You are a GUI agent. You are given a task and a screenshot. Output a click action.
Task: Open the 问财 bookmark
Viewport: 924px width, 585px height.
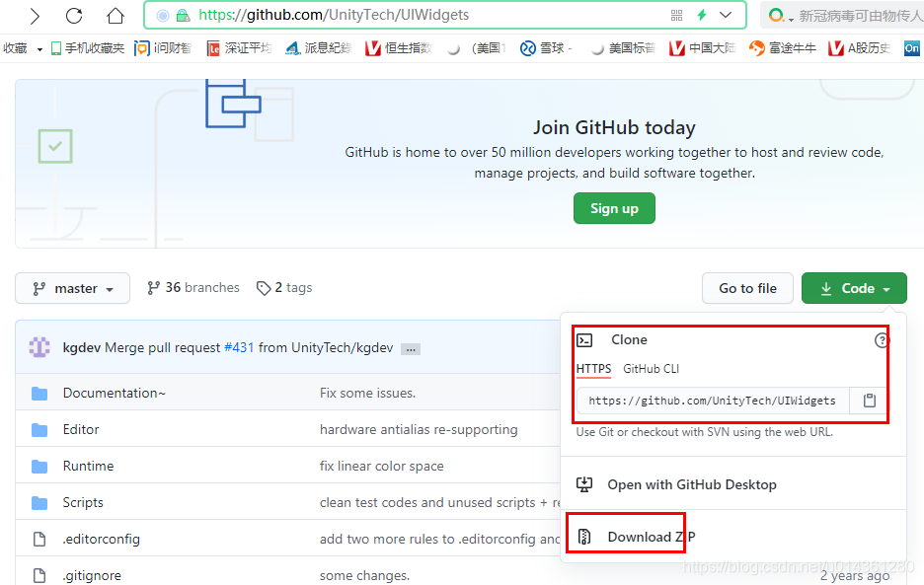point(163,48)
